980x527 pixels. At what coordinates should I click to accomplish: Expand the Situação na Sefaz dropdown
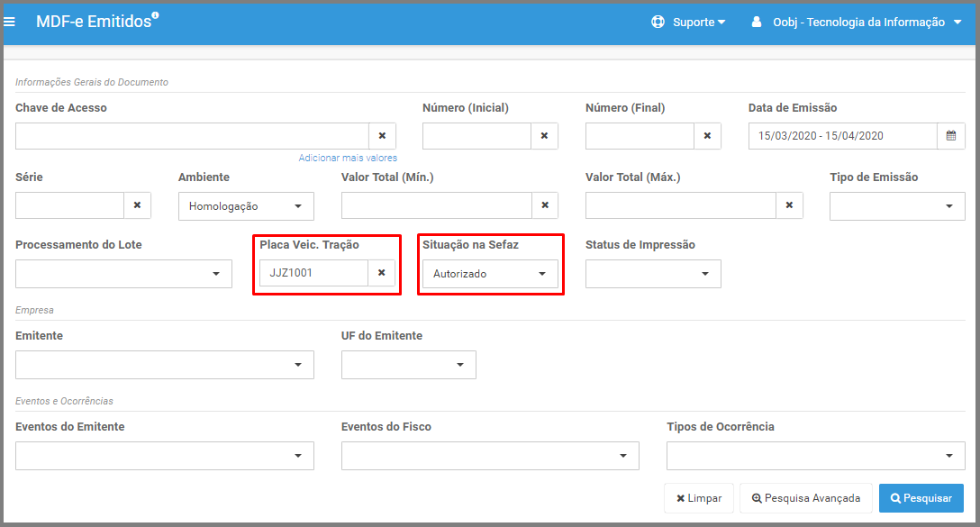[490, 274]
